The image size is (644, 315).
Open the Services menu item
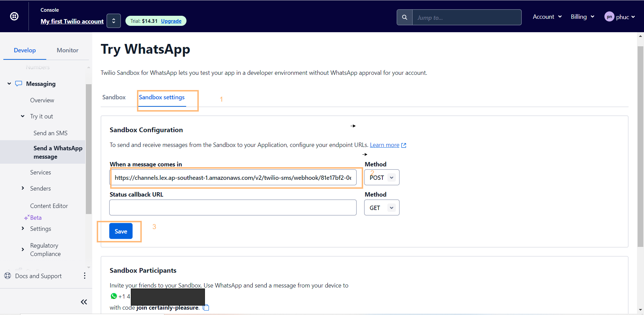coord(41,172)
